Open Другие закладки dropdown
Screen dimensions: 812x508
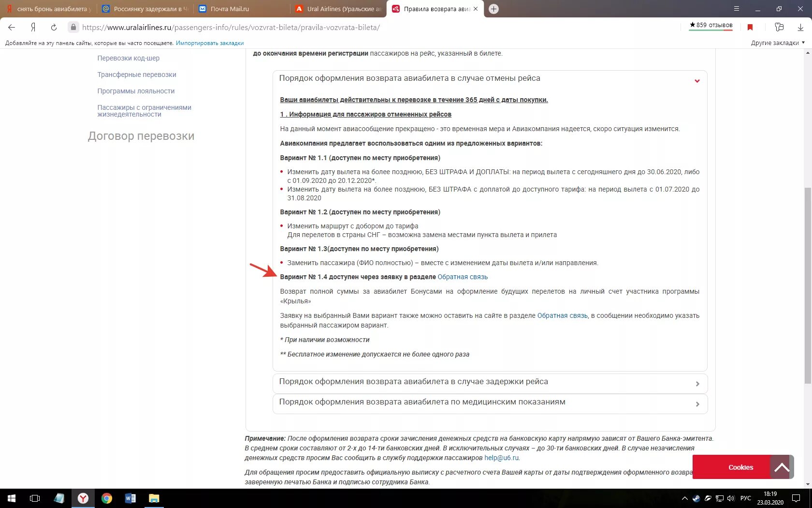pyautogui.click(x=778, y=43)
